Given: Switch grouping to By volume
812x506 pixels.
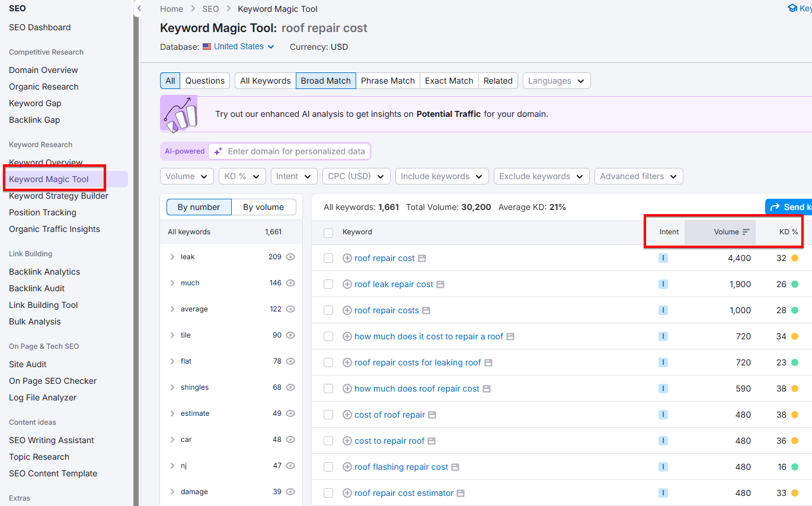Looking at the screenshot, I should [x=263, y=207].
